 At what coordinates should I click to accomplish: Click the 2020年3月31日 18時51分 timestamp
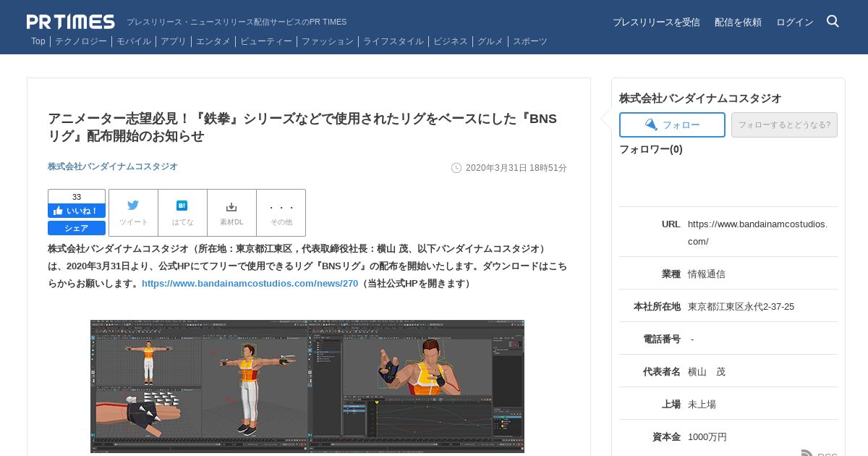[x=516, y=168]
